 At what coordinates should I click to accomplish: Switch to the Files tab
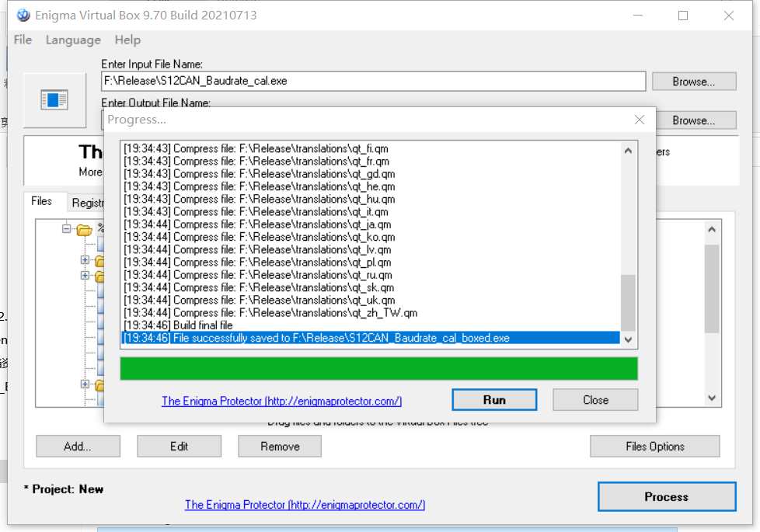pos(42,201)
